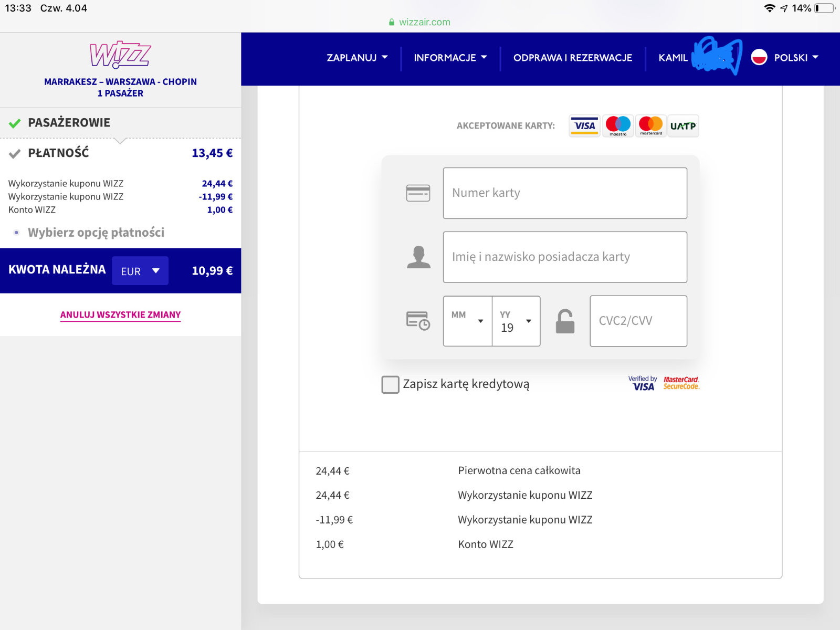Click the Konto WIZZ sidebar line
The height and width of the screenshot is (630, 840).
[x=120, y=210]
